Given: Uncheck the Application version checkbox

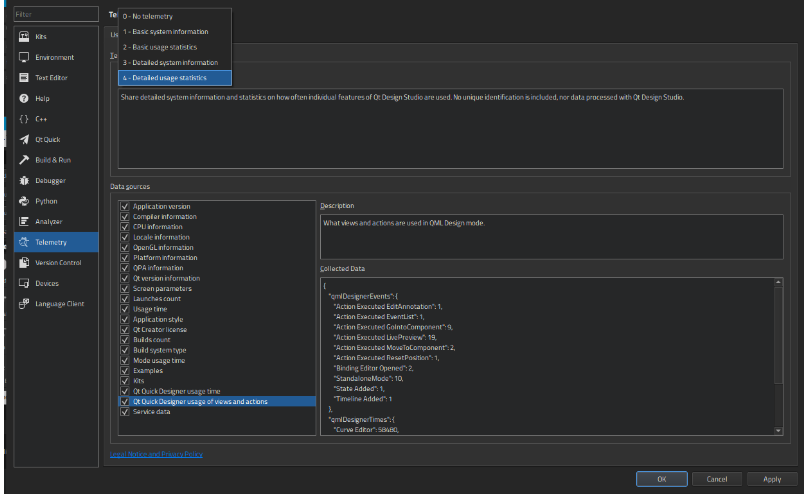Looking at the screenshot, I should coord(125,206).
